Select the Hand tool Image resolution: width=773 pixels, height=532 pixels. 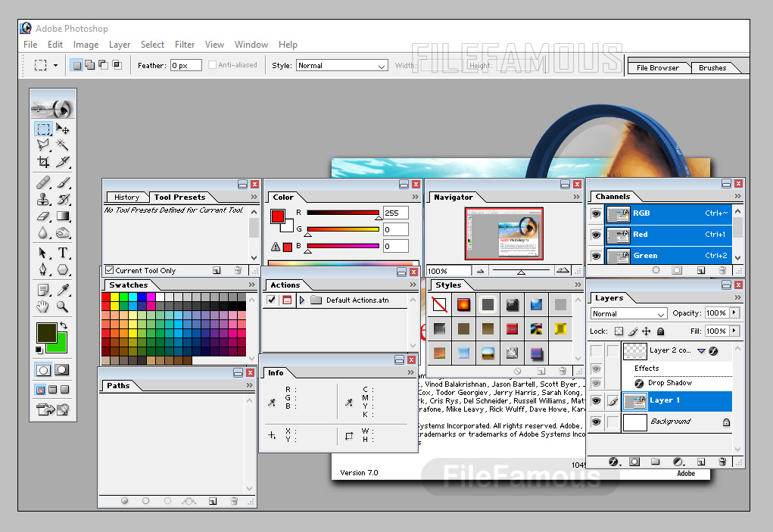(43, 307)
